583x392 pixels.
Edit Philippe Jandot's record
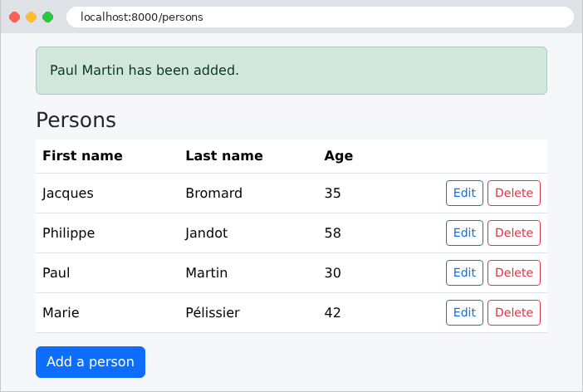tap(464, 233)
